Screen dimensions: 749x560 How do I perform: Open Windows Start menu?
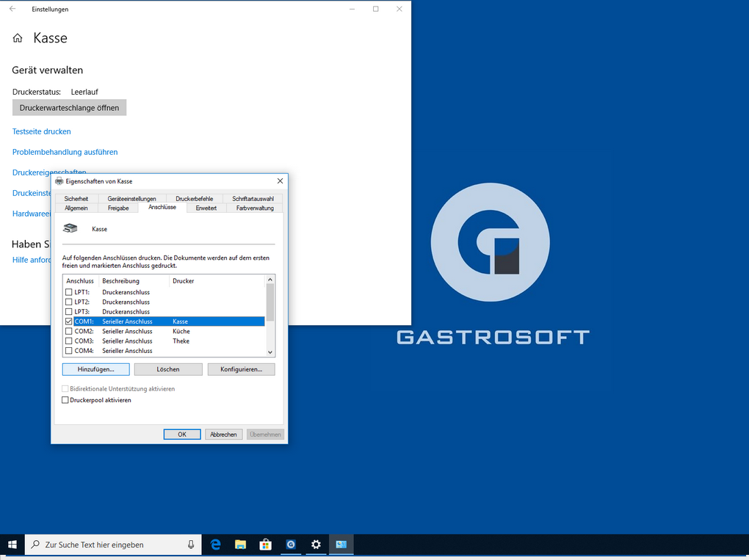point(12,545)
